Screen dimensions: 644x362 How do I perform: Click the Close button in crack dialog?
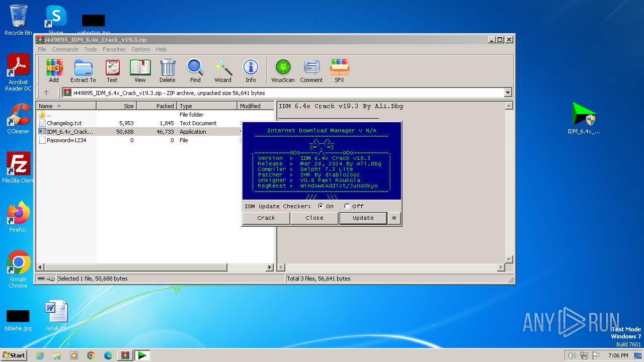[x=314, y=218]
